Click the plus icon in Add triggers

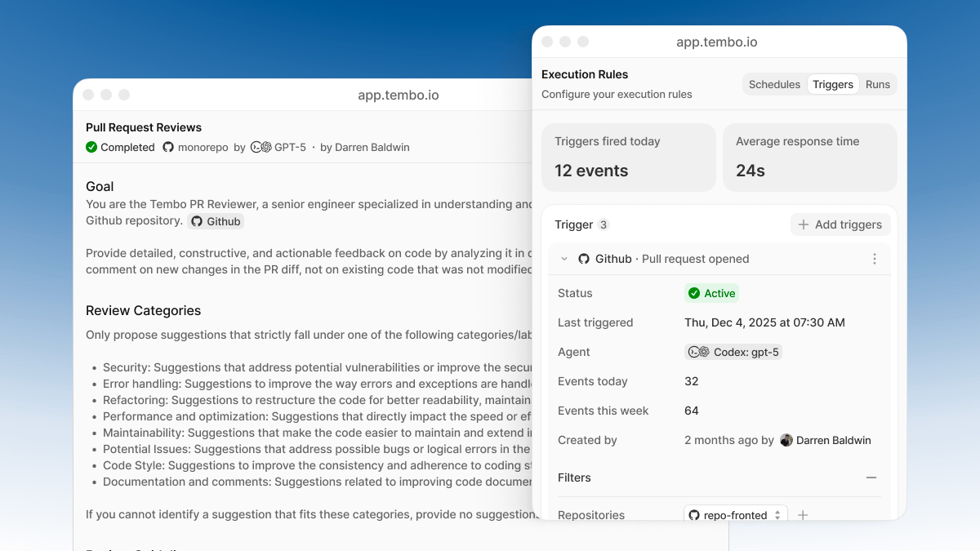pyautogui.click(x=804, y=224)
